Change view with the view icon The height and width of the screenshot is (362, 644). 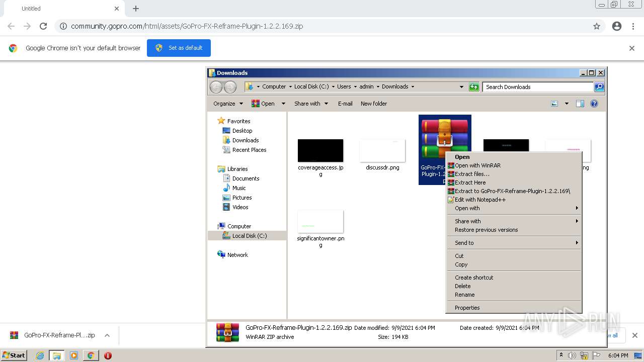554,104
